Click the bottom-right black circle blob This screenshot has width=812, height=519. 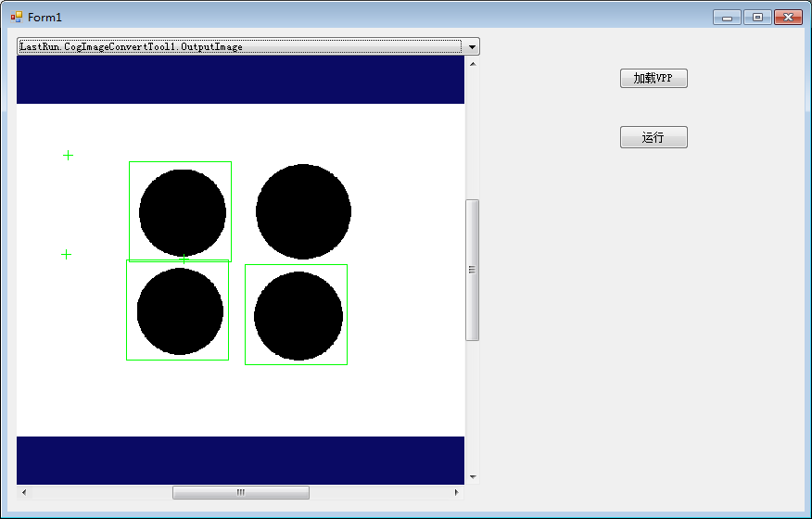click(x=298, y=316)
